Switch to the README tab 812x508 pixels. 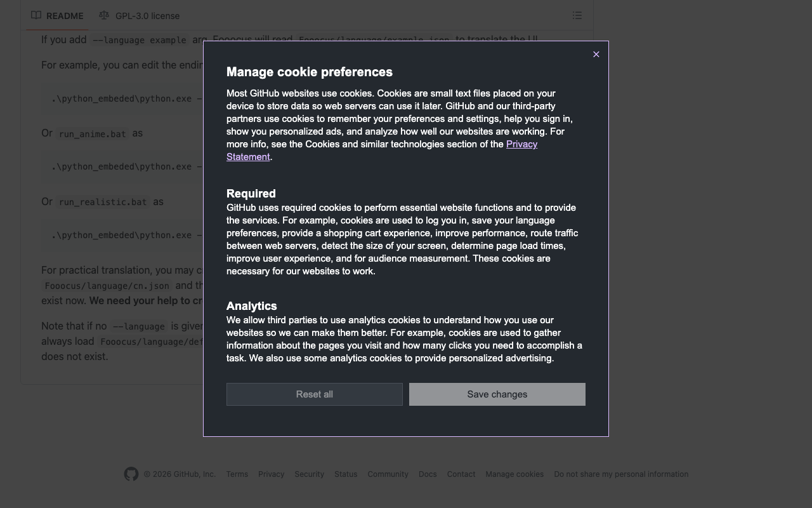point(57,15)
